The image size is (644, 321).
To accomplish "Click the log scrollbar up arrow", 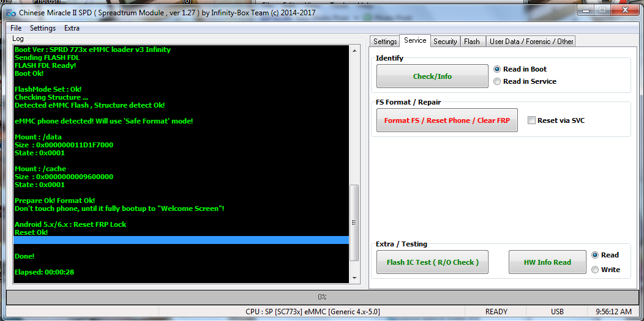I will point(354,50).
